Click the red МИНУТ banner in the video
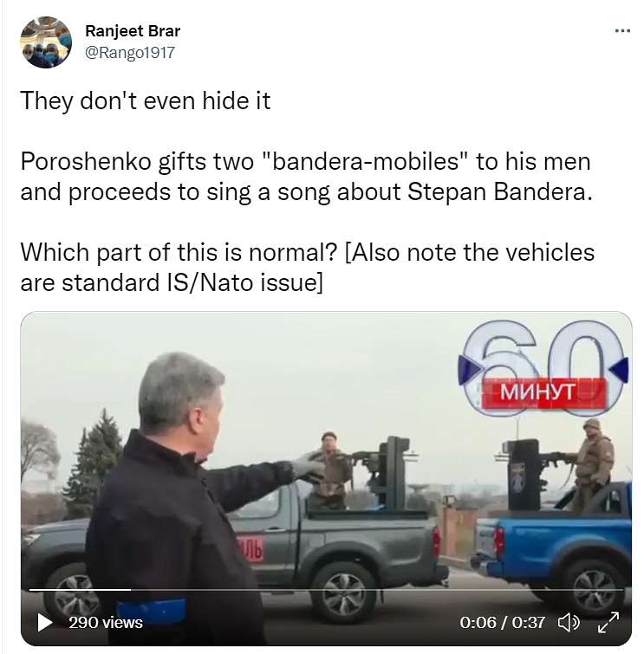Screen dimensions: 644x654 coord(543,392)
